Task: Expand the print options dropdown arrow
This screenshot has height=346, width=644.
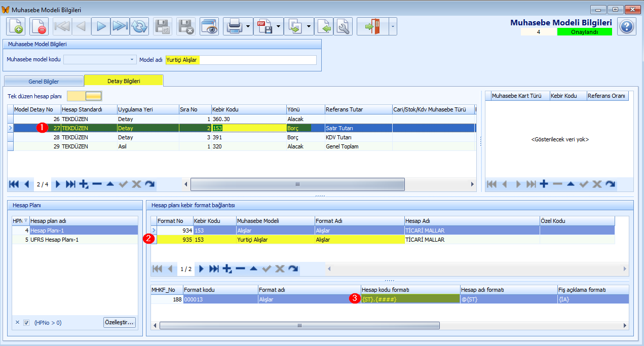Action: click(248, 27)
